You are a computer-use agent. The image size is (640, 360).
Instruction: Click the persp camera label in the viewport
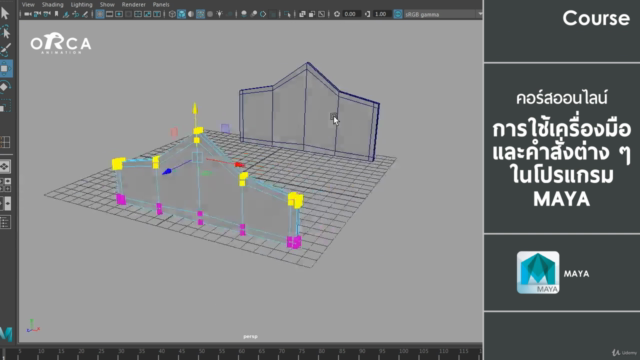pyautogui.click(x=250, y=336)
